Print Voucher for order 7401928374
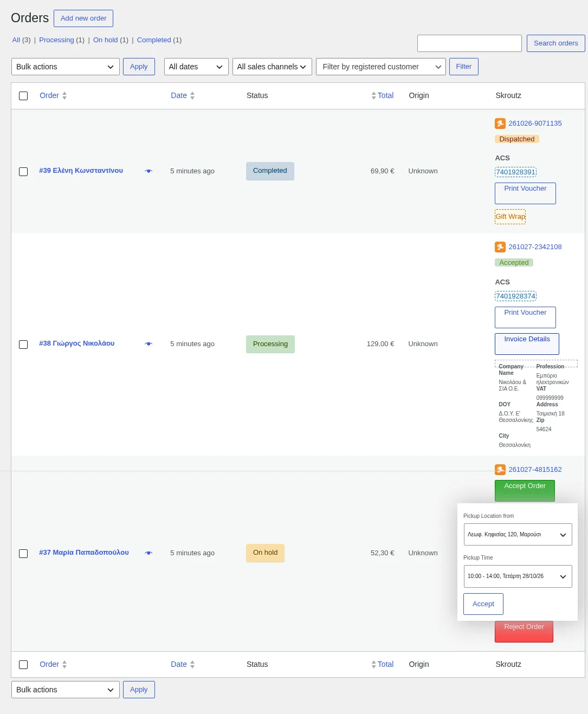 click(x=525, y=317)
